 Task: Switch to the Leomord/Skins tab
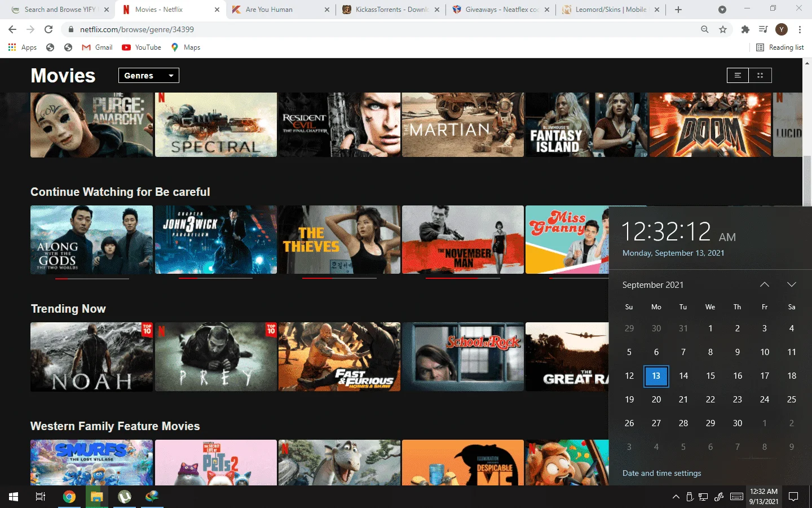[611, 10]
